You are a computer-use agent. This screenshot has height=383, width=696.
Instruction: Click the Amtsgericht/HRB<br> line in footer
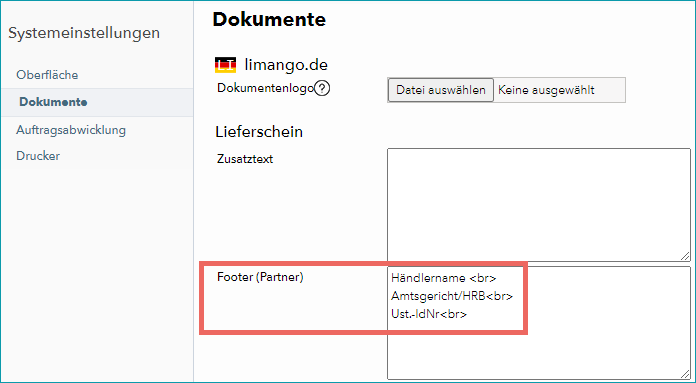[x=452, y=296]
